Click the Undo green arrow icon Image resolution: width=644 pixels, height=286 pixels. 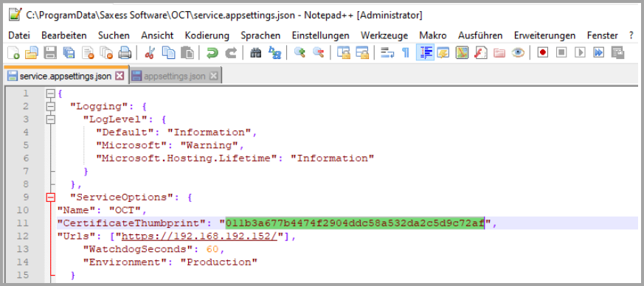[212, 53]
